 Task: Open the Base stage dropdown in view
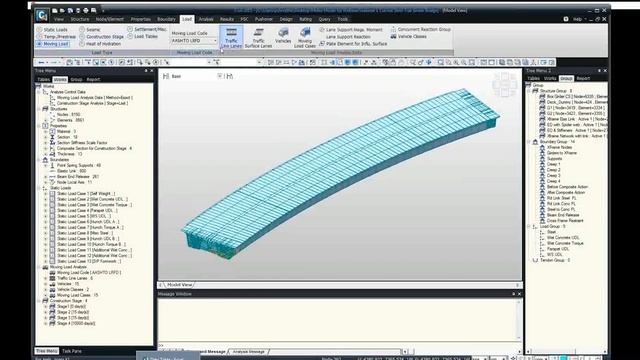pyautogui.click(x=220, y=76)
